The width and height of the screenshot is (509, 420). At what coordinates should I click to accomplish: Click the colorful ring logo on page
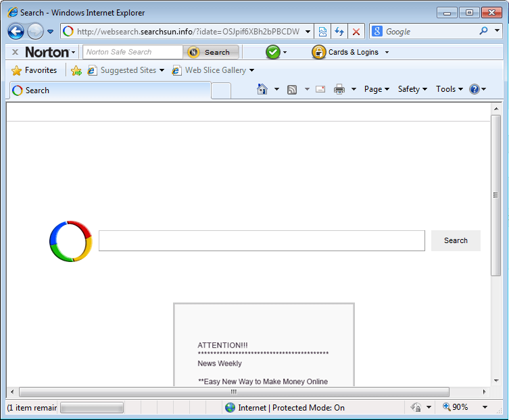pyautogui.click(x=71, y=241)
